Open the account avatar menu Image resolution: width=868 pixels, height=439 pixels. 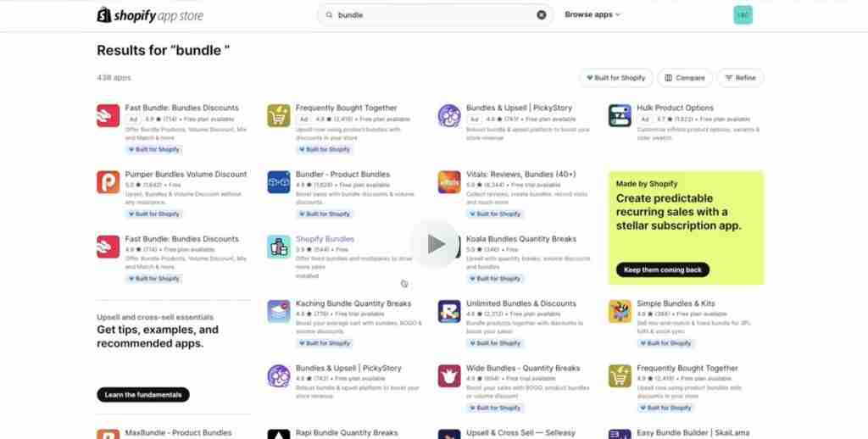743,15
